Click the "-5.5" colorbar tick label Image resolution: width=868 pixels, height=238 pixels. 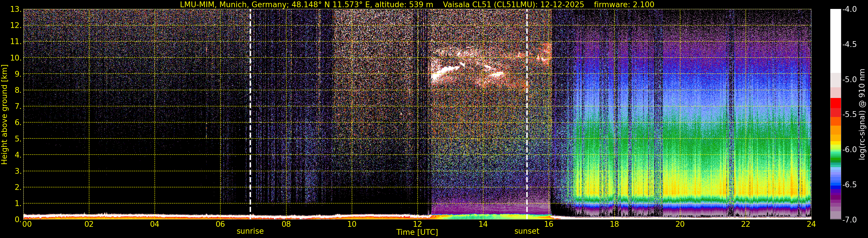pyautogui.click(x=850, y=115)
